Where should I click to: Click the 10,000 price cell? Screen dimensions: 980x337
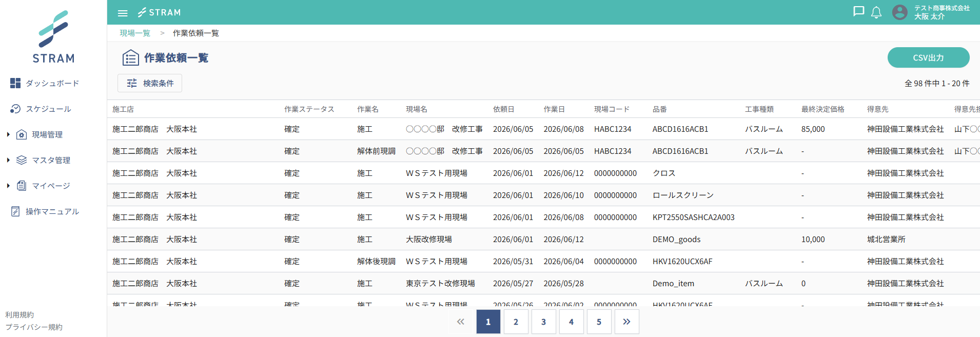pos(813,239)
